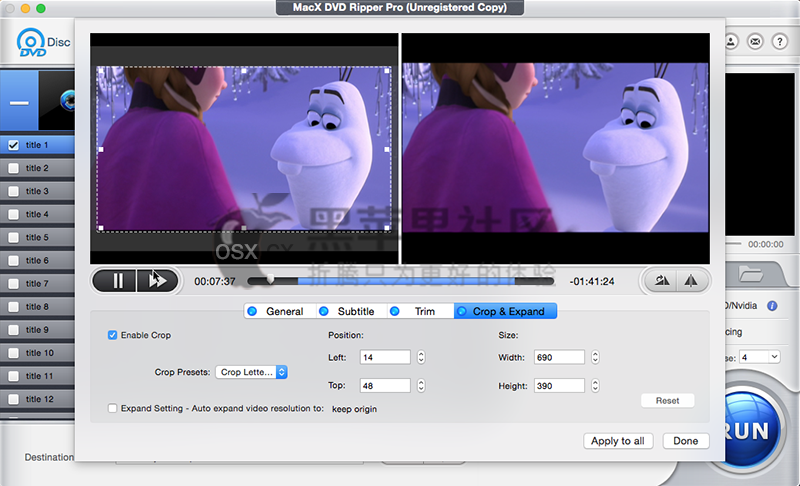Check the title 6 checkbox
Image resolution: width=800 pixels, height=486 pixels.
click(x=14, y=261)
